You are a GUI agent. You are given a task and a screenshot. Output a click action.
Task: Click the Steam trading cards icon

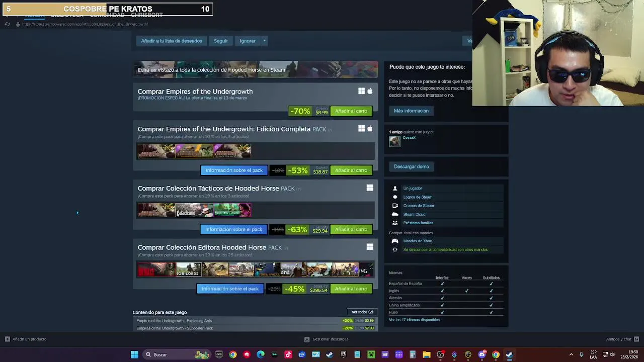[x=395, y=206]
